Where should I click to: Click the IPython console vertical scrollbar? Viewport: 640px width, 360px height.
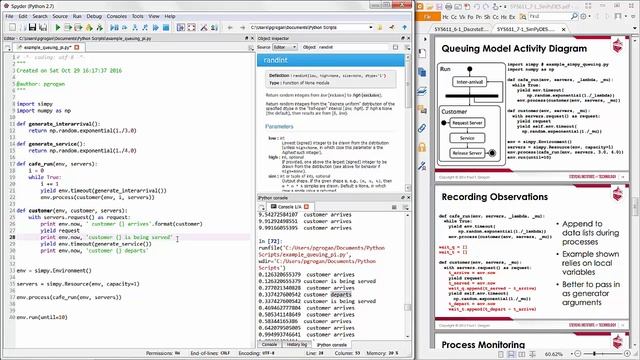[407, 276]
